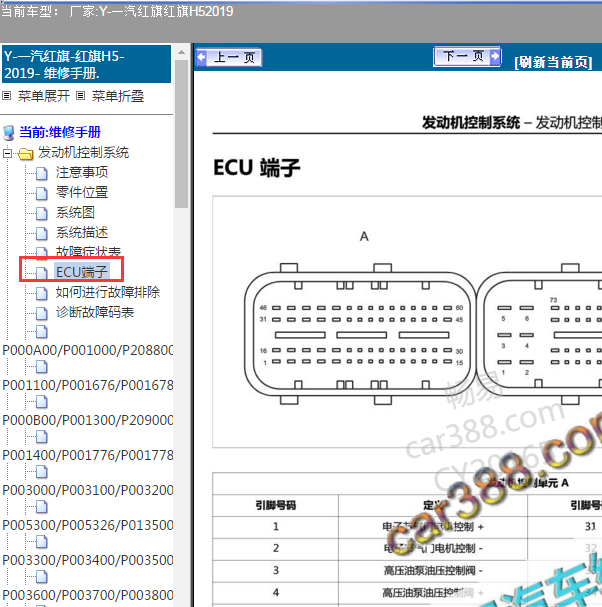Open the P000A00/P001000/P208800 entry
Screen dimensions: 602x607
(x=87, y=350)
